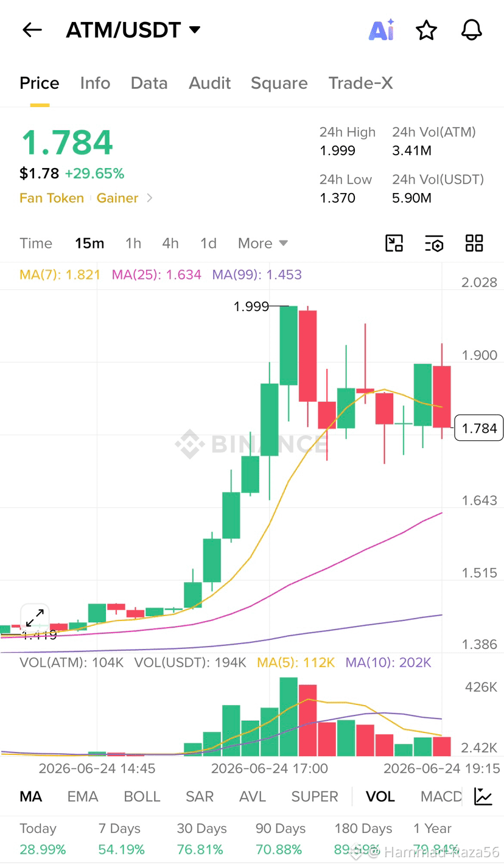Enable the BOLL indicator
Viewport: 504px width, 867px height.
(x=142, y=796)
